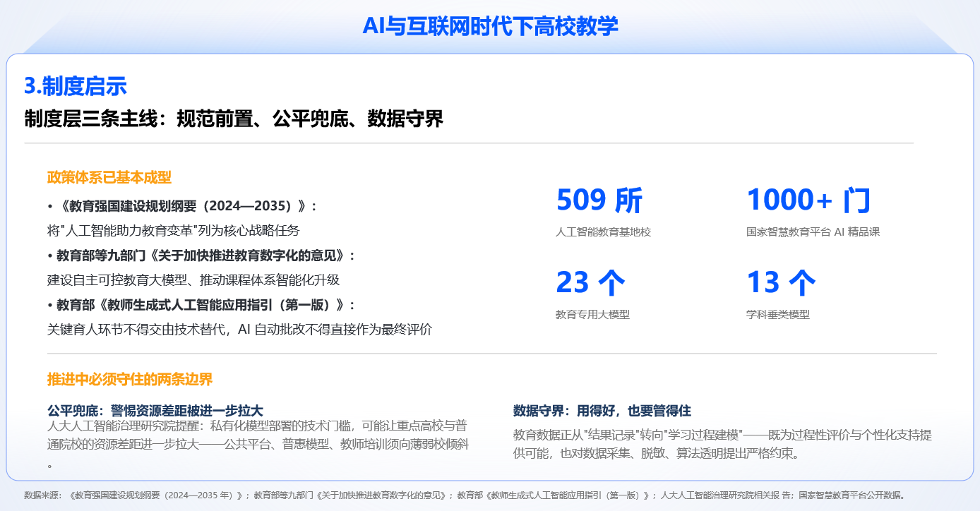Select the bullet "教育部等九部门《关于加快推进教育数字化的意见》"
The height and width of the screenshot is (511, 980).
[201, 255]
